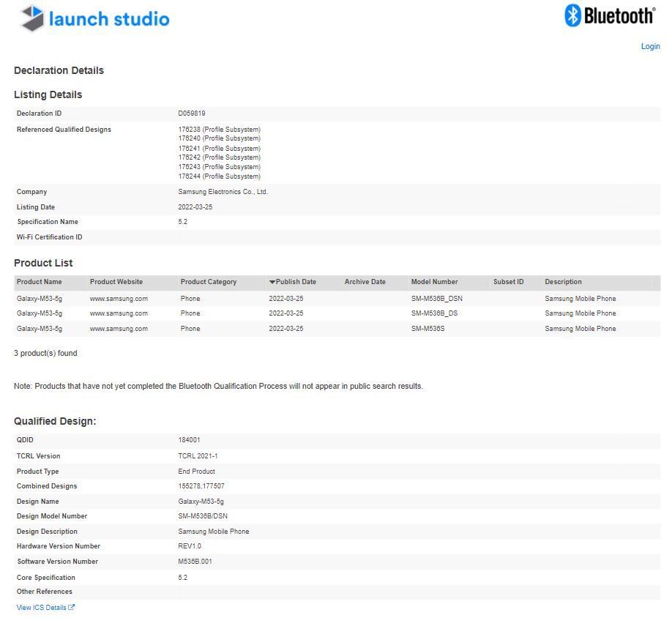Viewport: 672px width, 618px height.
Task: Select Specification Name value 5.2
Action: [182, 222]
